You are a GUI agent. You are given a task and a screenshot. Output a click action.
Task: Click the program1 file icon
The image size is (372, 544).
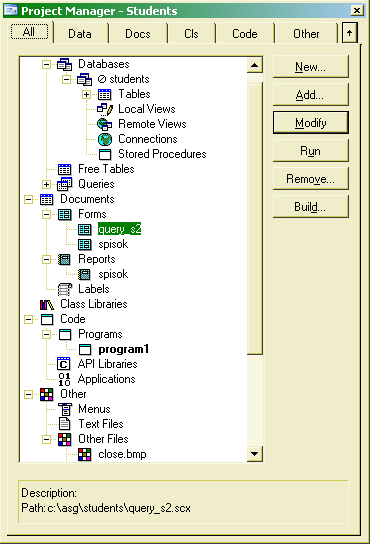pyautogui.click(x=85, y=349)
